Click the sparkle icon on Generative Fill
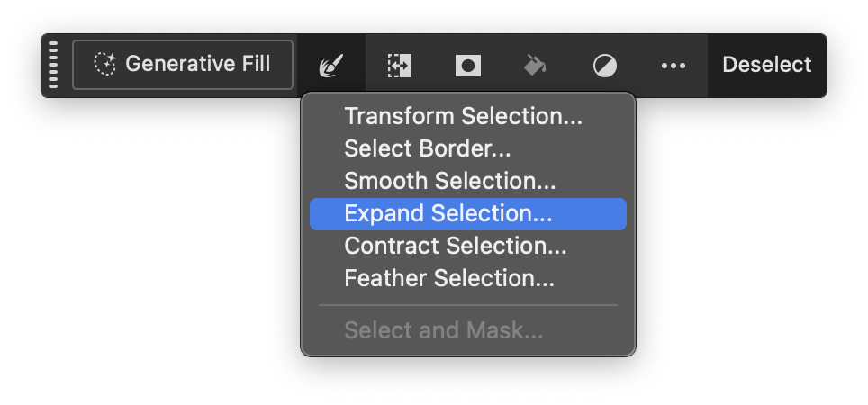The height and width of the screenshot is (405, 868). [106, 65]
